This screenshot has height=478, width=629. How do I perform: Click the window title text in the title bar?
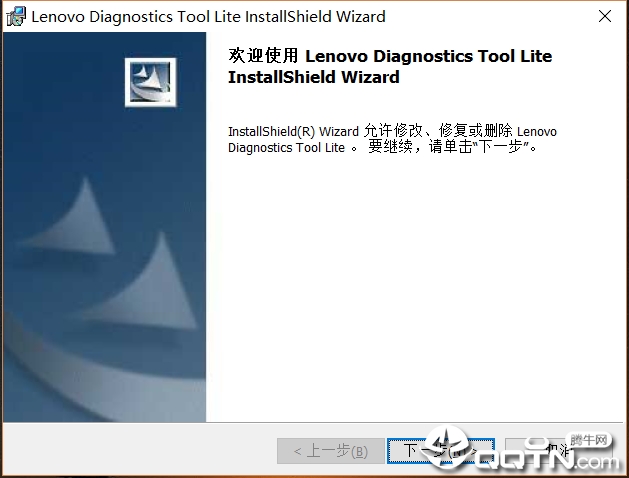[x=208, y=16]
